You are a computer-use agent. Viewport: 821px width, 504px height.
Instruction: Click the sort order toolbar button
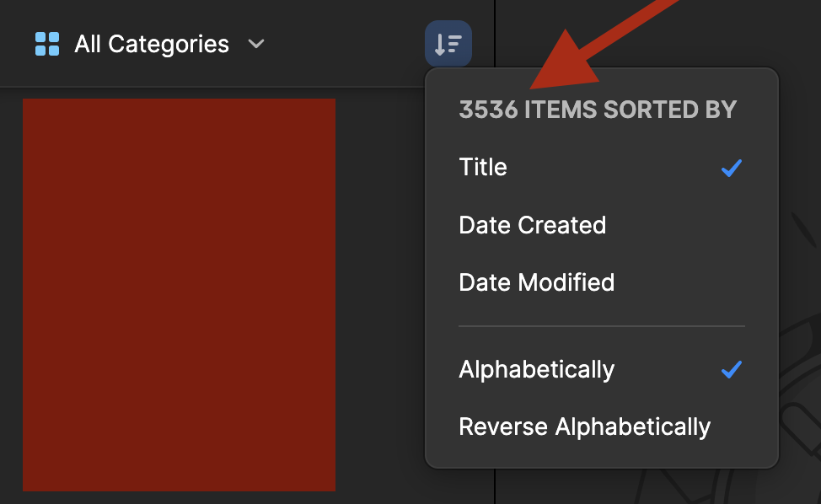pos(448,44)
